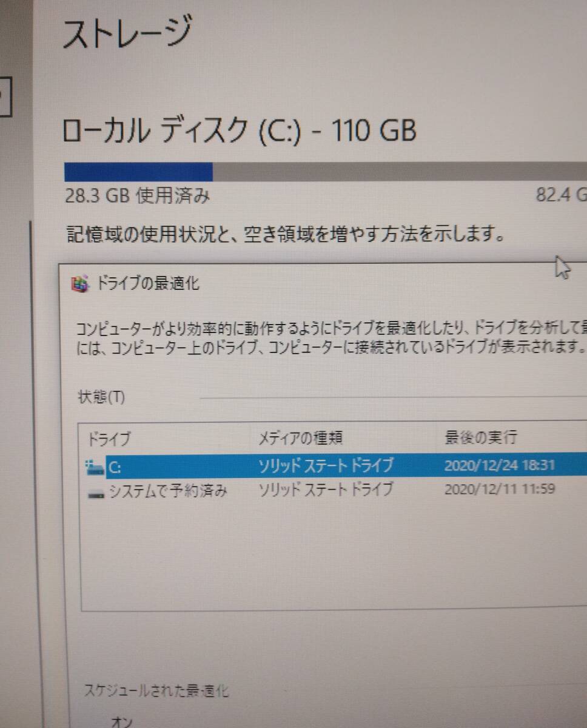Select the C: drive icon in list
587x728 pixels.
click(x=95, y=466)
